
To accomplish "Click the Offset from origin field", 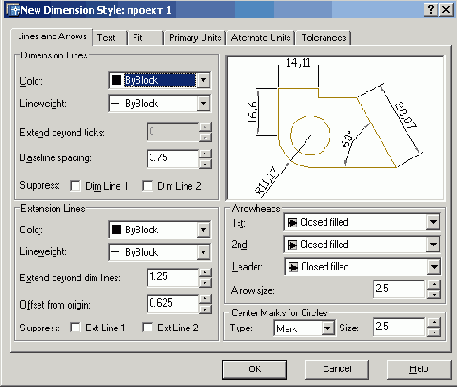I will pos(173,304).
